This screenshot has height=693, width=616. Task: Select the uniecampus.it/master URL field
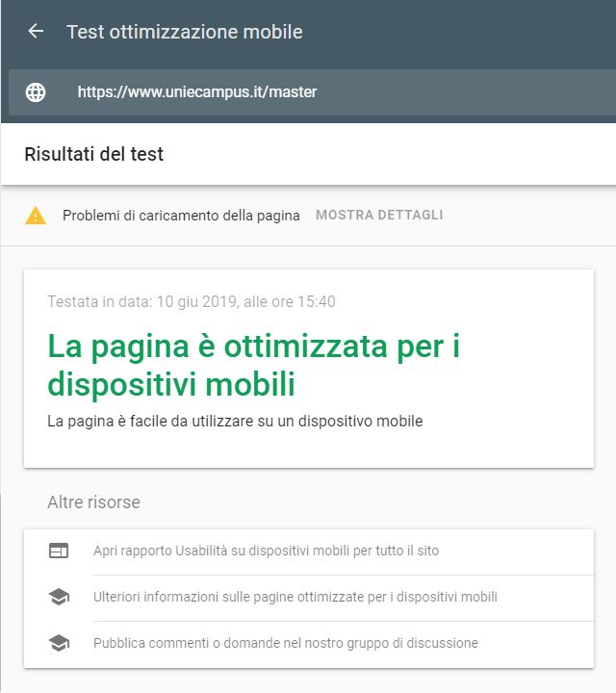click(312, 92)
